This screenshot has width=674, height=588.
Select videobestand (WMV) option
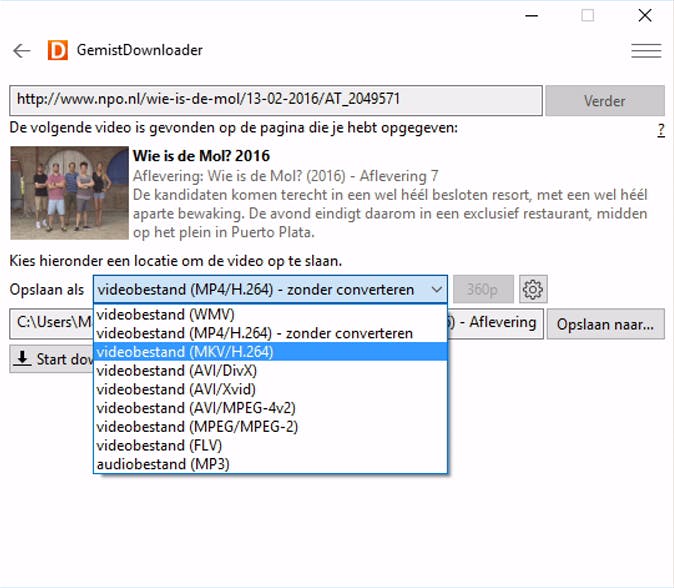point(270,314)
